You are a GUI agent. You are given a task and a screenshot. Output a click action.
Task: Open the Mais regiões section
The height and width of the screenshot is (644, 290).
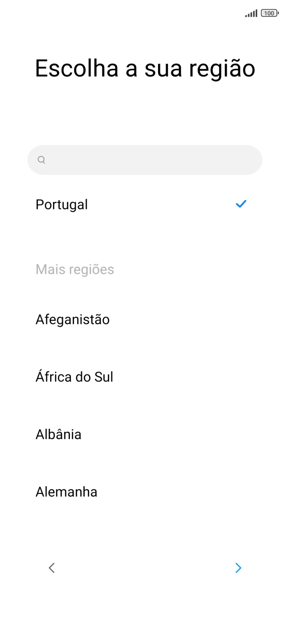(x=75, y=269)
